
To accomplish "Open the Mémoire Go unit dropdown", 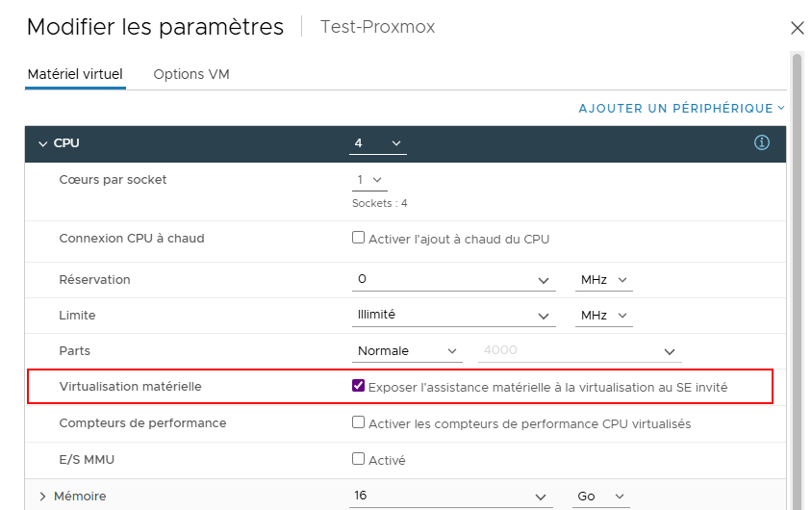I will coord(602,497).
